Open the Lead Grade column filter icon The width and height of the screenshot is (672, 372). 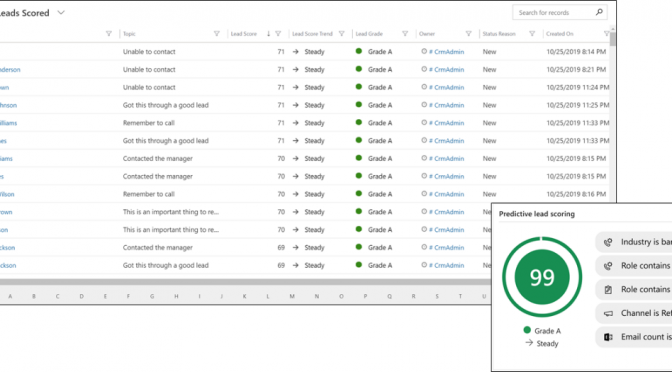coord(405,33)
